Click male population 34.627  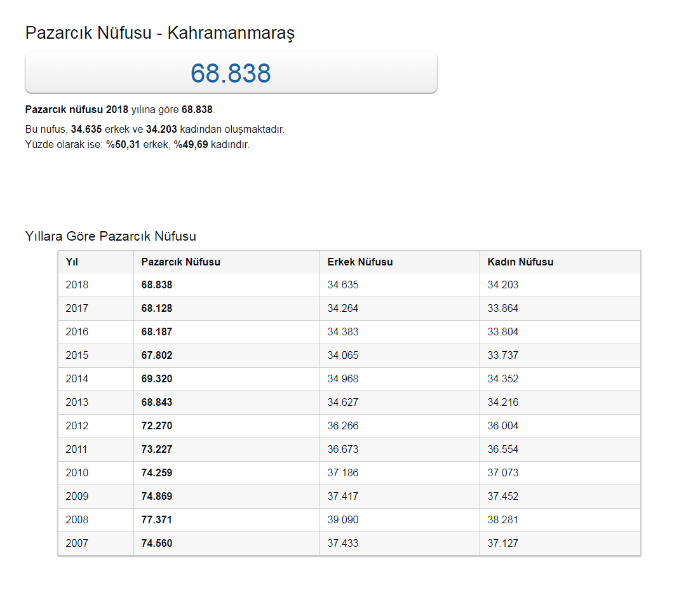[x=343, y=403]
